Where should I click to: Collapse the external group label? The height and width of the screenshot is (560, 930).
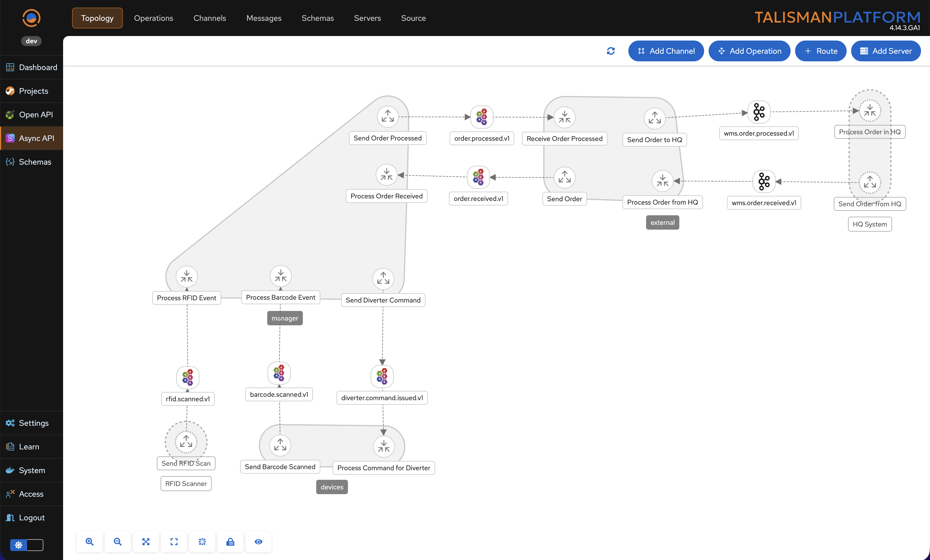tap(662, 223)
